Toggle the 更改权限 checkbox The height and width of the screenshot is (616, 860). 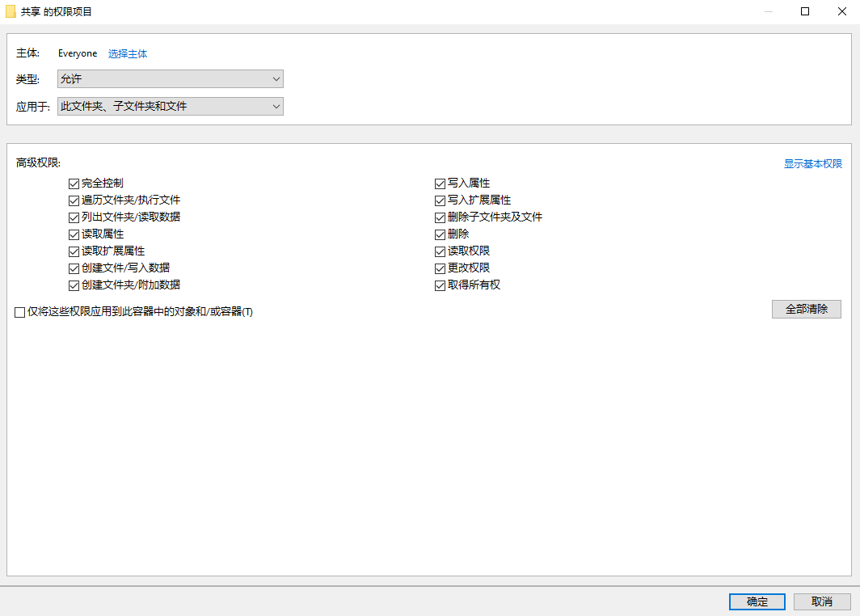pyautogui.click(x=440, y=268)
